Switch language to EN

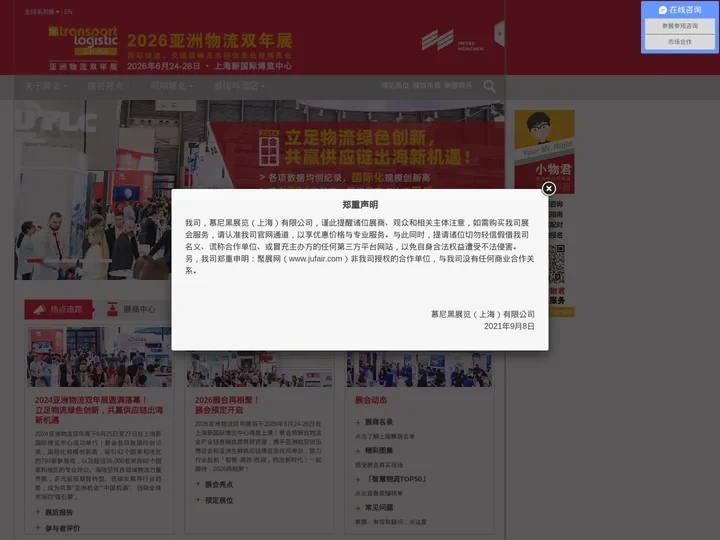(x=68, y=11)
